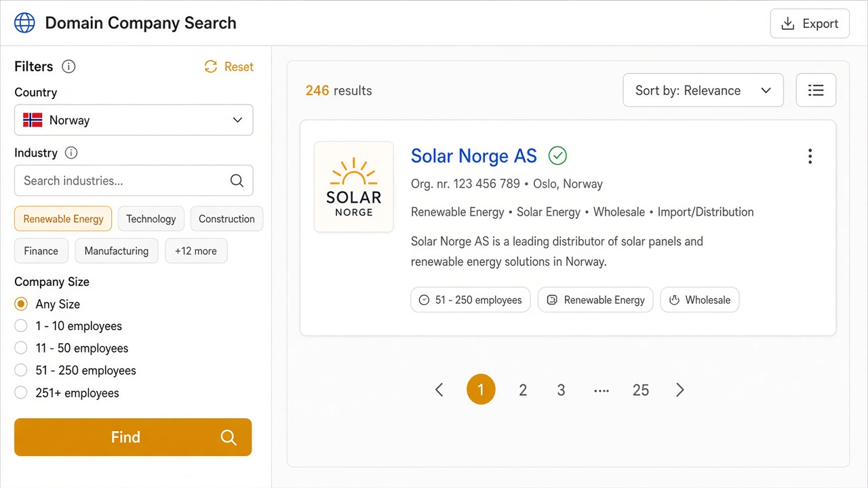
Task: Click the 51 - 250 employees tag on card
Action: (471, 300)
